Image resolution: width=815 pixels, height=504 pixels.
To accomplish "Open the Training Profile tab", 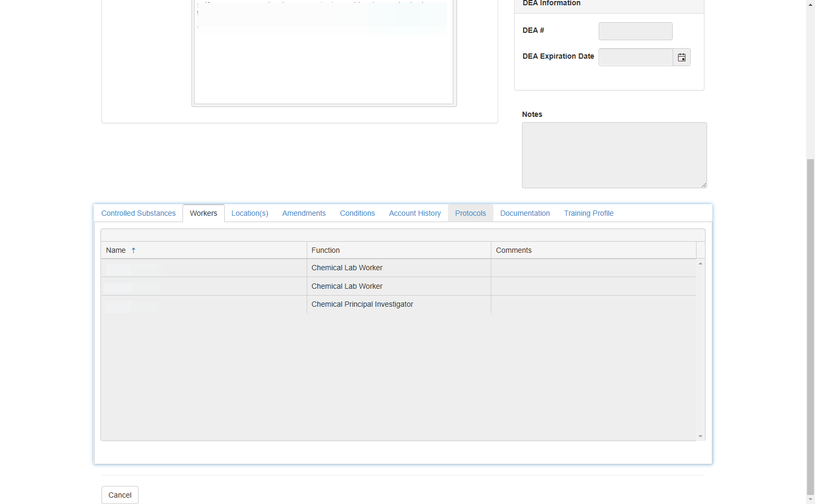I will (x=589, y=213).
